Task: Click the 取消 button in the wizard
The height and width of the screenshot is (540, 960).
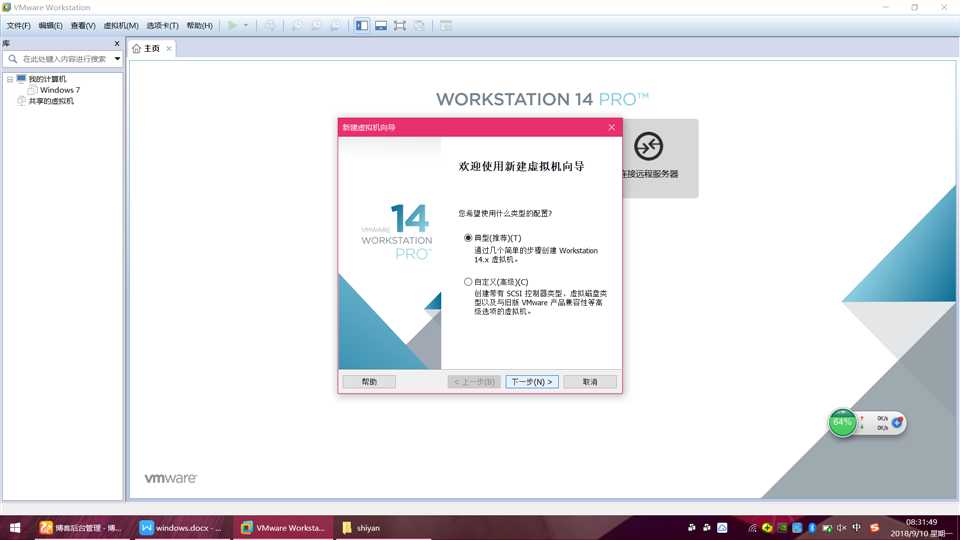Action: (x=590, y=381)
